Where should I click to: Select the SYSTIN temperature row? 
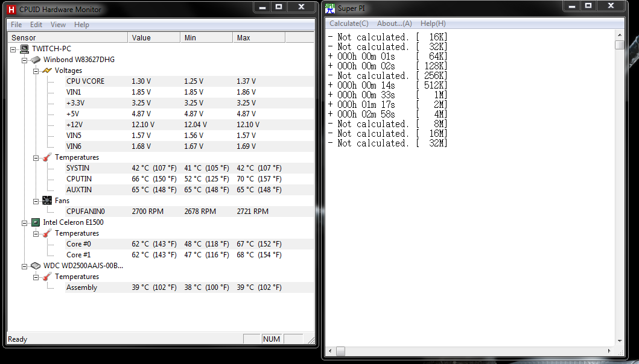189,168
